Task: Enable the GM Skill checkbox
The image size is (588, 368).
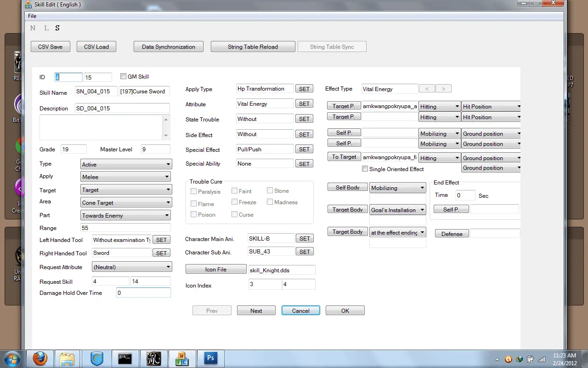Action: click(123, 76)
